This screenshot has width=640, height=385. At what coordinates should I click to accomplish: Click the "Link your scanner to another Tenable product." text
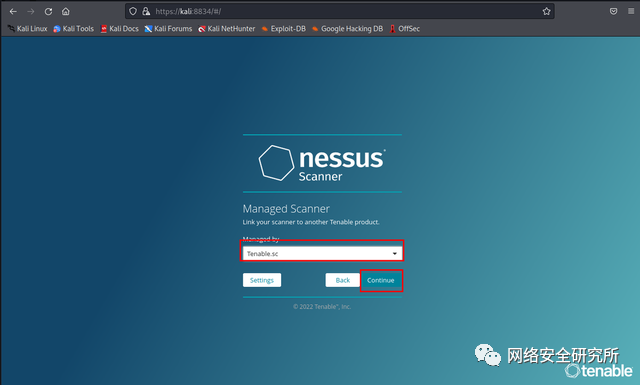(x=311, y=222)
